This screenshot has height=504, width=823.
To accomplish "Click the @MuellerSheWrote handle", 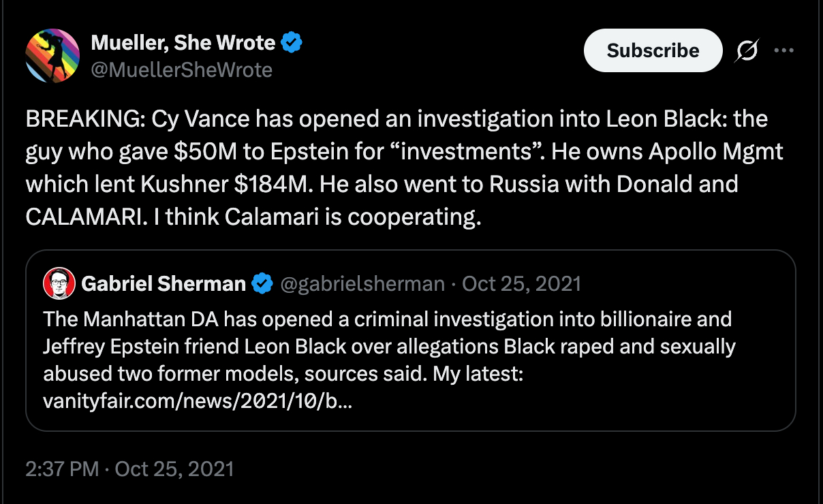I will [181, 69].
